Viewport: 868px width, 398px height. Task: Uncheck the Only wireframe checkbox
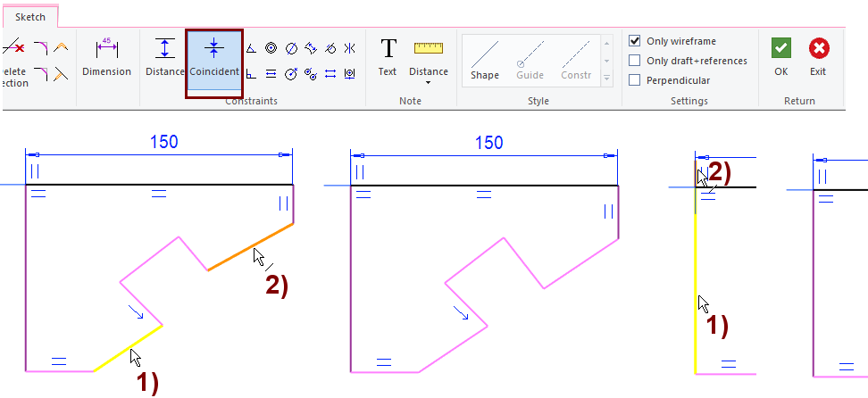click(634, 41)
